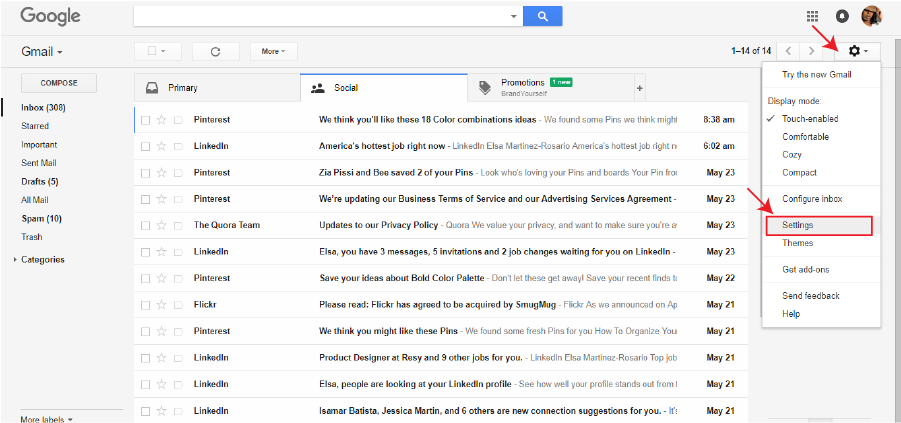Open the All Mail label
901x423 pixels.
point(34,200)
